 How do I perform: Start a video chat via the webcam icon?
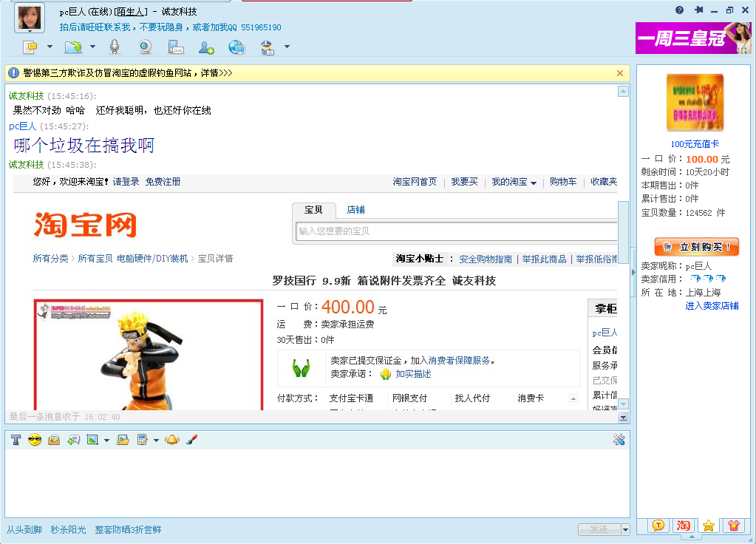(x=146, y=47)
